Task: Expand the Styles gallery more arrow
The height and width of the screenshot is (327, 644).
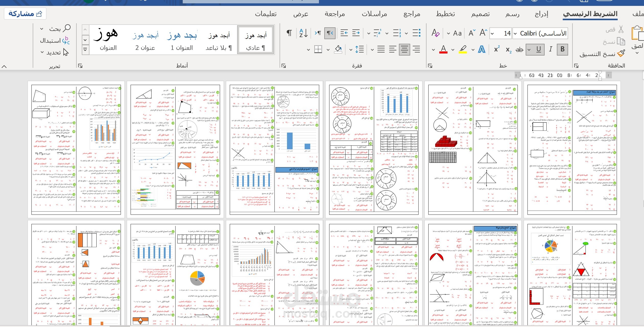Action: pyautogui.click(x=85, y=49)
